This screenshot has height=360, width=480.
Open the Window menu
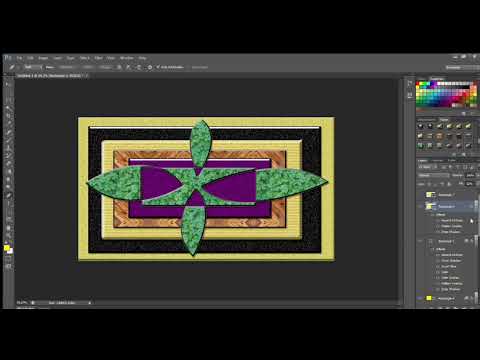pos(127,58)
